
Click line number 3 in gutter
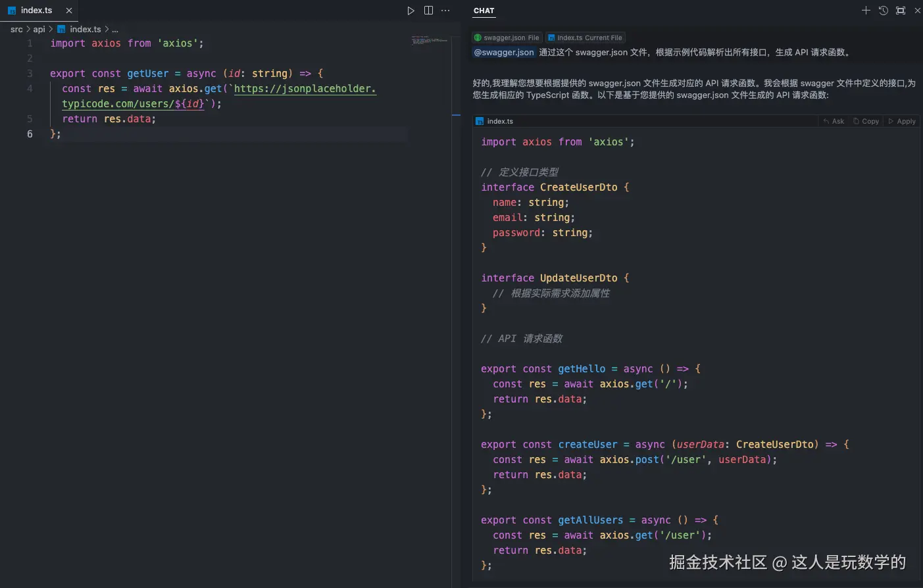click(x=30, y=74)
